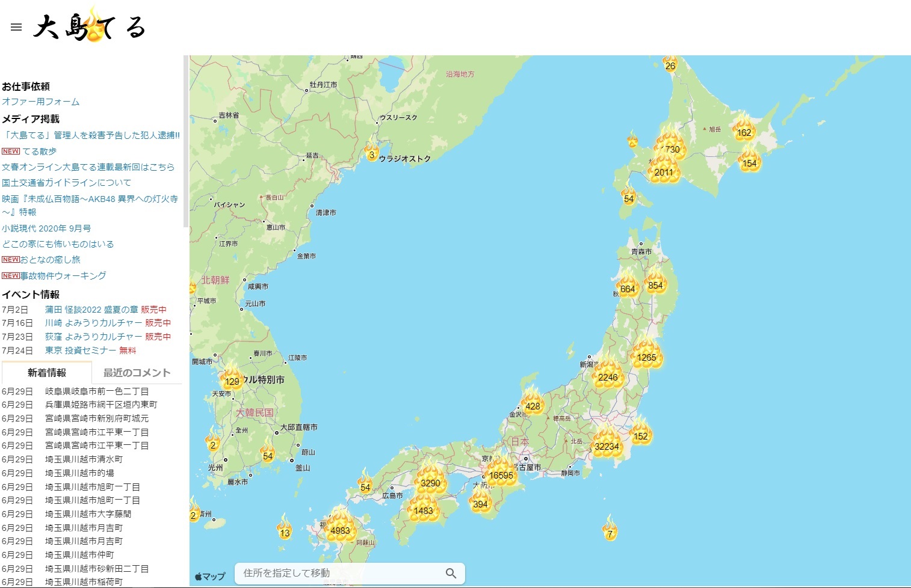Click the Apple マップ attribution logo

(x=209, y=575)
